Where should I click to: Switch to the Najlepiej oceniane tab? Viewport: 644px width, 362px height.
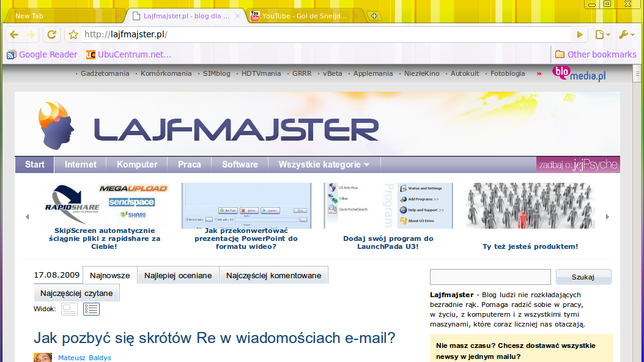(177, 275)
